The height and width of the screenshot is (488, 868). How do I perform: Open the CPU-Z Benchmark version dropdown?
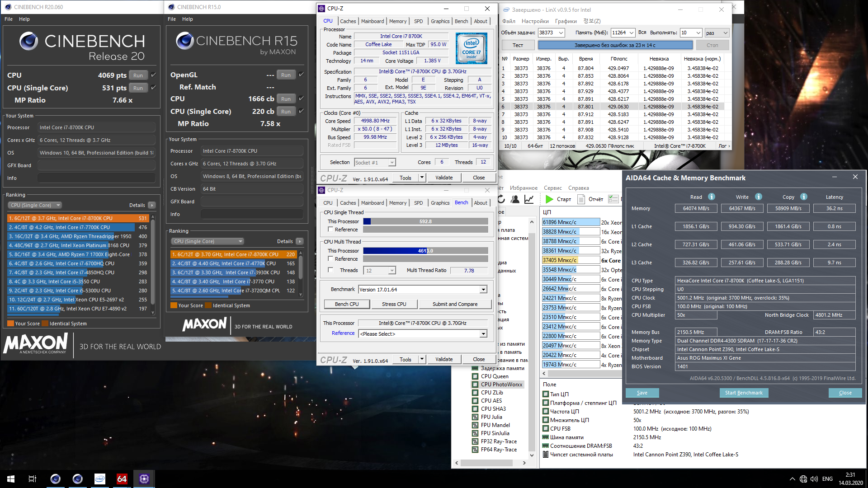coord(483,290)
